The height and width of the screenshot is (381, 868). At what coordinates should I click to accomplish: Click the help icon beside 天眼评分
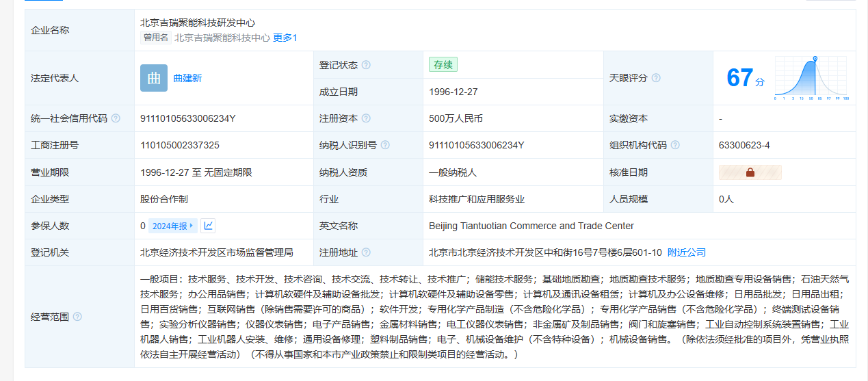(656, 78)
